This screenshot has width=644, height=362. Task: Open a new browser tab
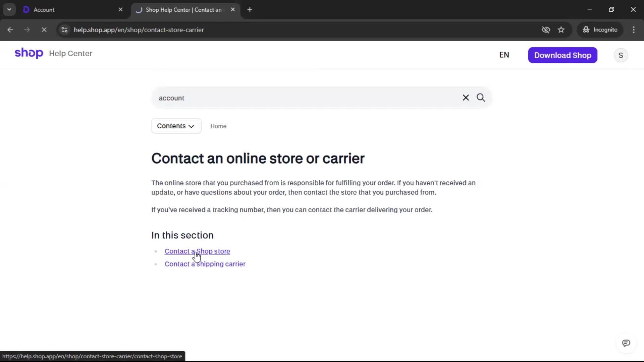pos(250,10)
